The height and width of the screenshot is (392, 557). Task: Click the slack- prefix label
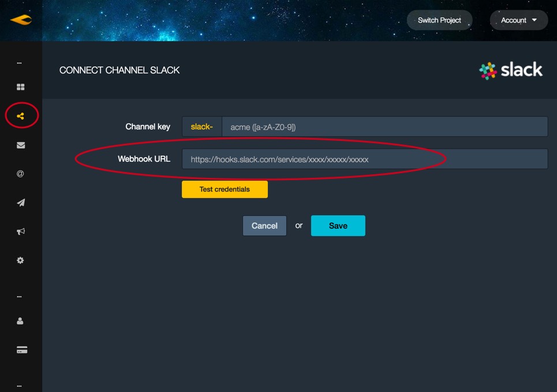[x=202, y=127]
